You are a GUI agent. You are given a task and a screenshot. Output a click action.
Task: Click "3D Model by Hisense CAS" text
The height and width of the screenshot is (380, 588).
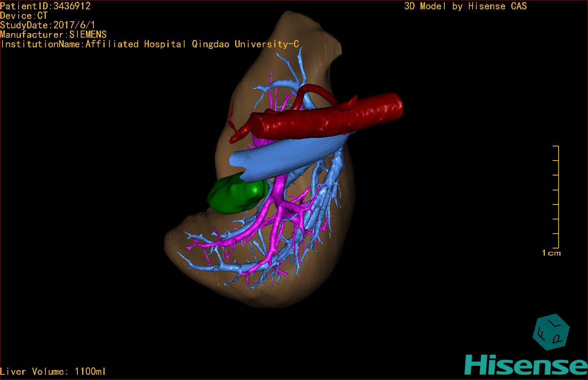(466, 6)
